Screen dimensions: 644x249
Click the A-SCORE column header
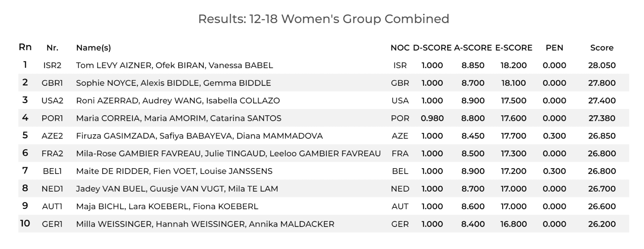[473, 48]
